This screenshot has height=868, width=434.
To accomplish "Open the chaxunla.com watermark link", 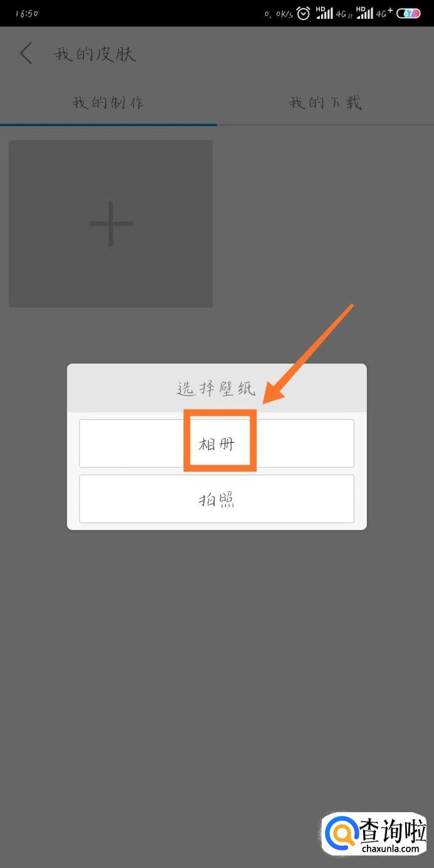I will tap(391, 848).
